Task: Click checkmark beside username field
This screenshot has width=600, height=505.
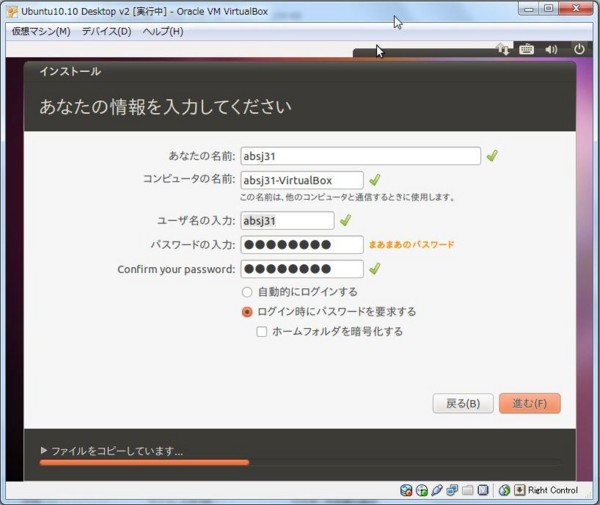Action: (x=346, y=220)
